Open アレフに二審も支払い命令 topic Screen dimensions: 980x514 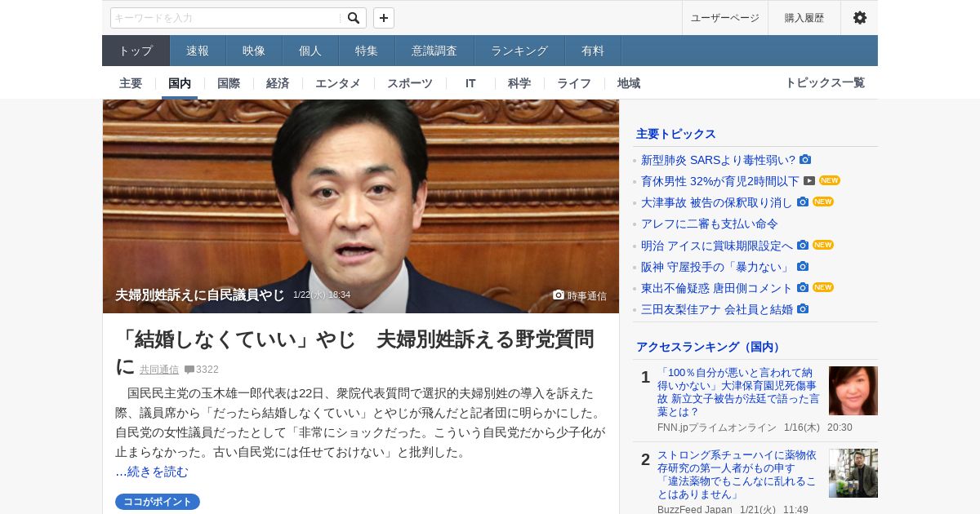710,224
